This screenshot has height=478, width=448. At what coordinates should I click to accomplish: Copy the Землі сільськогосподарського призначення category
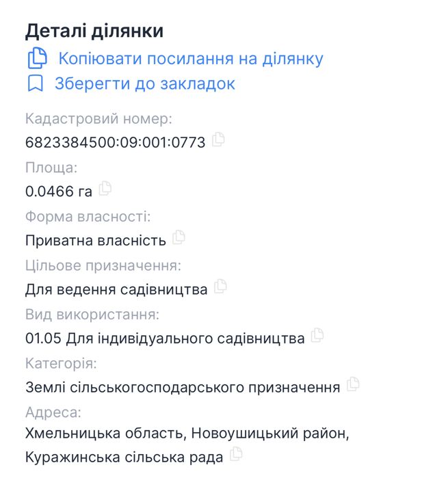(x=353, y=384)
